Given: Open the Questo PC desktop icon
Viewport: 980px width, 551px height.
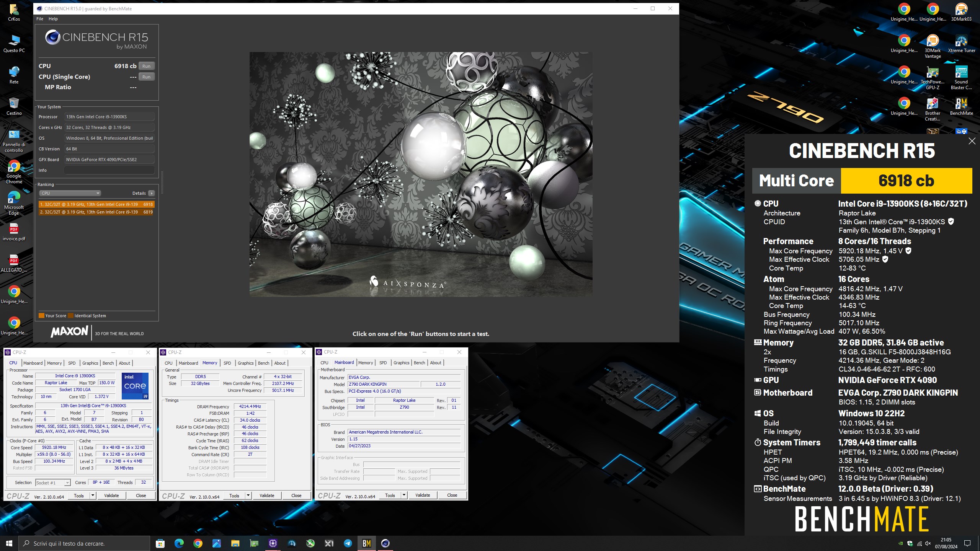Looking at the screenshot, I should 14,43.
